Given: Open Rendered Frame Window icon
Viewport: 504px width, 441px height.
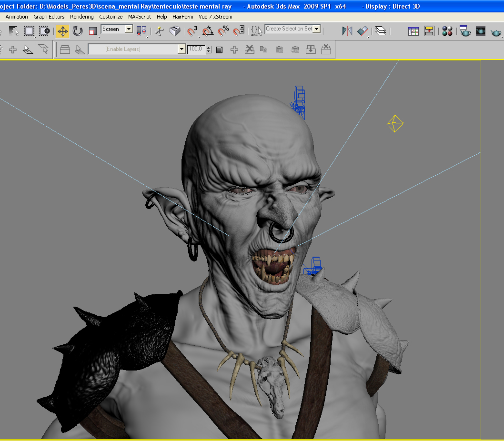Looking at the screenshot, I should 481,31.
